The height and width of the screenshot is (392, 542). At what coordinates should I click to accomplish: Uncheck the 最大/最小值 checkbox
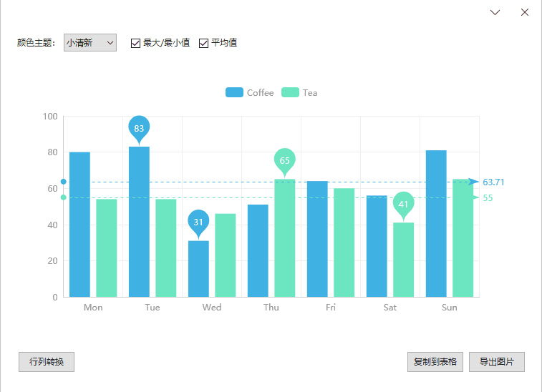pos(135,43)
